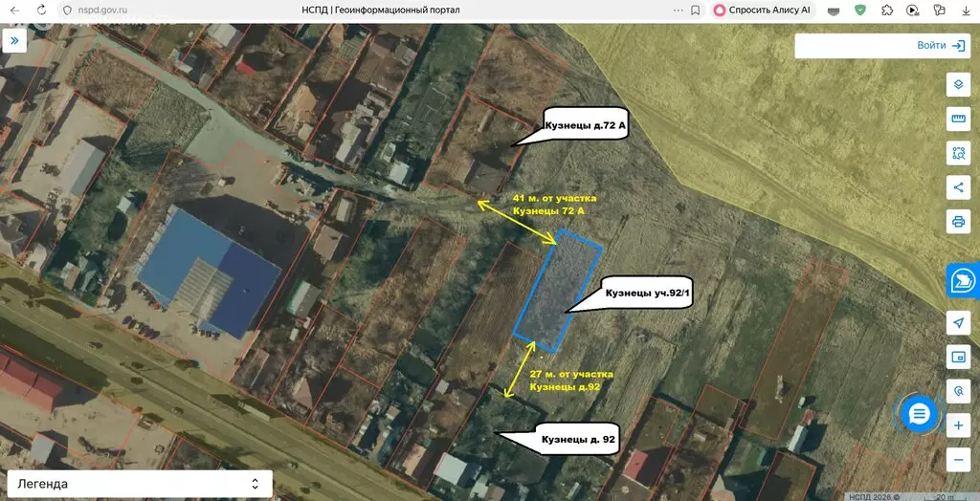The height and width of the screenshot is (501, 980).
Task: Open the Легенда dropdown
Action: [138, 484]
